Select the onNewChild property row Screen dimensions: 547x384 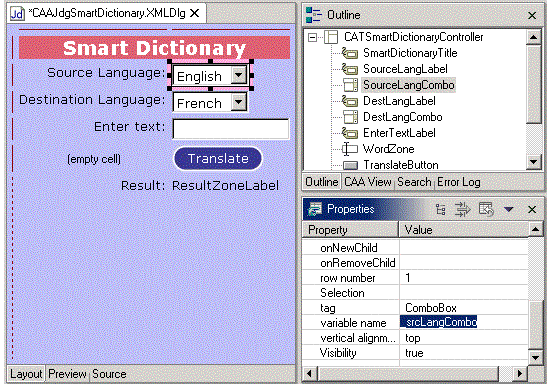coord(415,248)
